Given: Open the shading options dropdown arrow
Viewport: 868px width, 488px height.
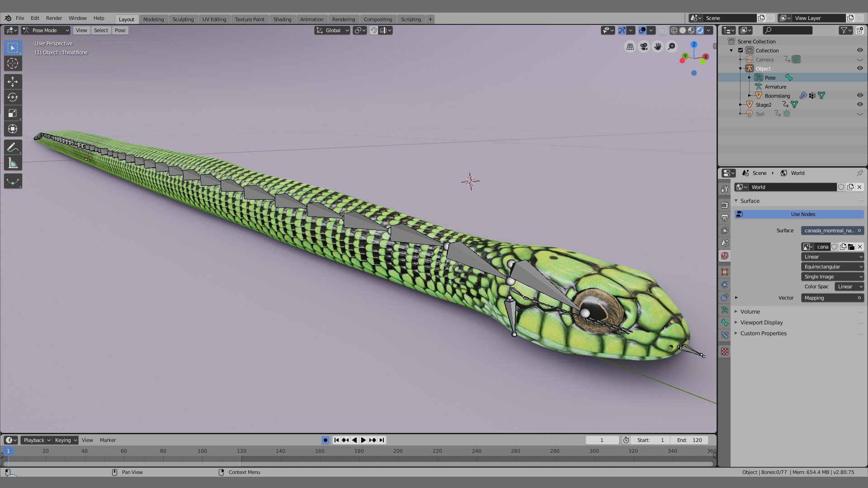Looking at the screenshot, I should pyautogui.click(x=709, y=30).
